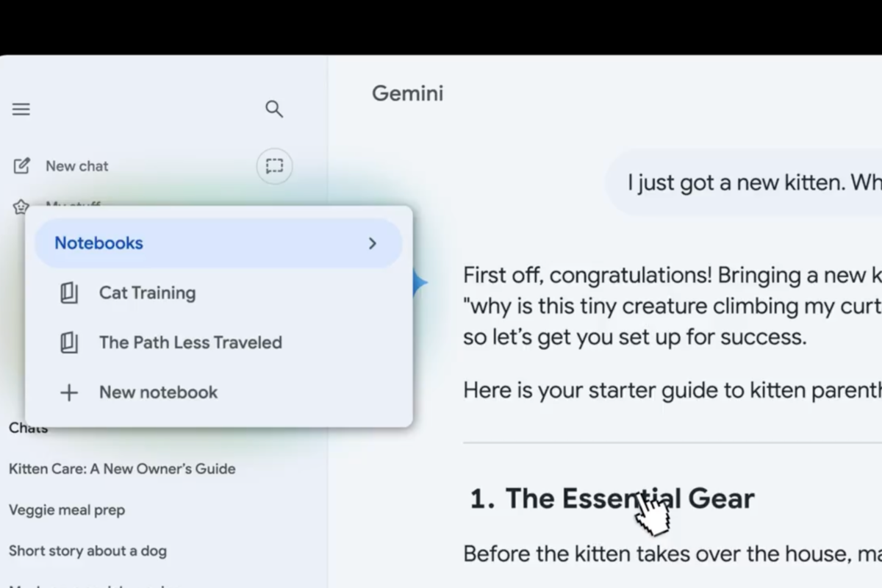882x588 pixels.
Task: Click the search magnifier icon
Action: click(274, 110)
